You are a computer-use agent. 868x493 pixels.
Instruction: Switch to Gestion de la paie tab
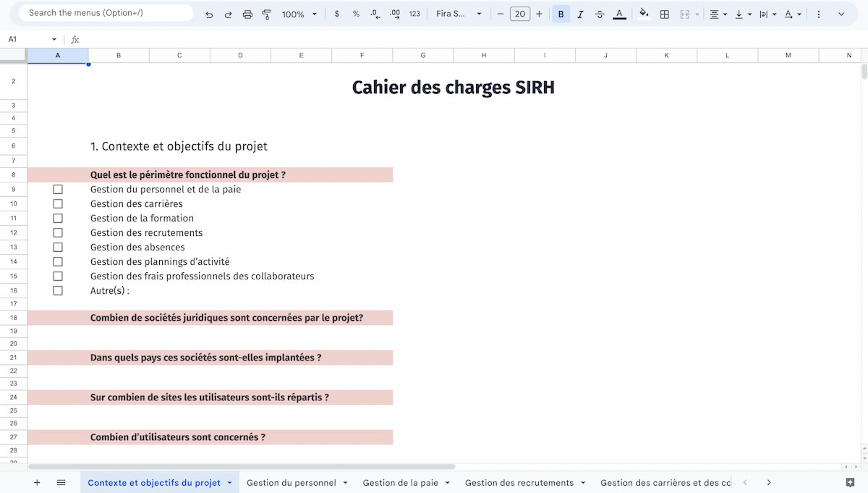click(401, 483)
